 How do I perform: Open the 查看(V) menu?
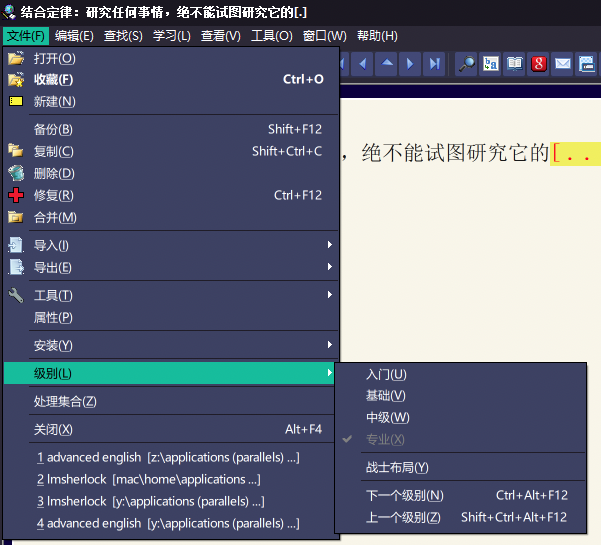pos(221,36)
